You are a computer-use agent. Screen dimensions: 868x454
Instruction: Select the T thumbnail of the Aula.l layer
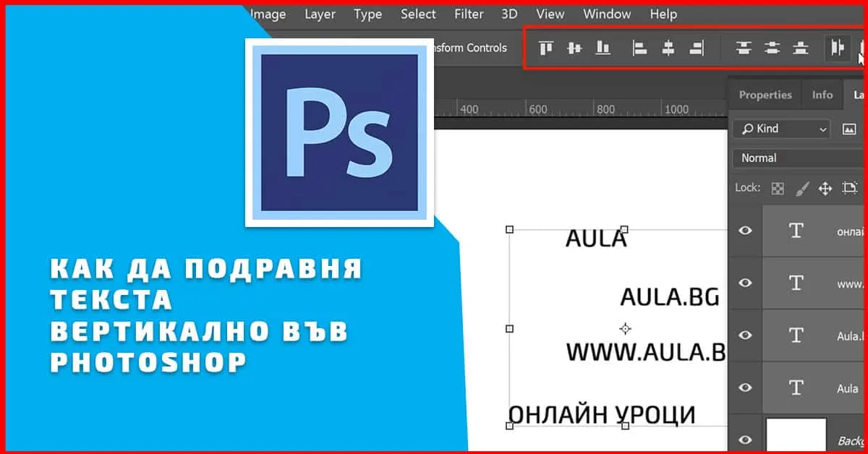click(x=796, y=335)
